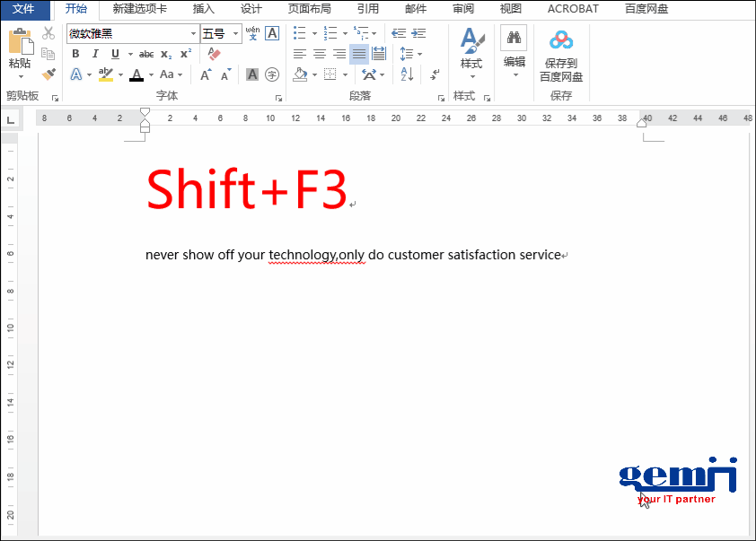Open the Font Color dropdown arrow
This screenshot has height=541, width=756.
pyautogui.click(x=149, y=74)
